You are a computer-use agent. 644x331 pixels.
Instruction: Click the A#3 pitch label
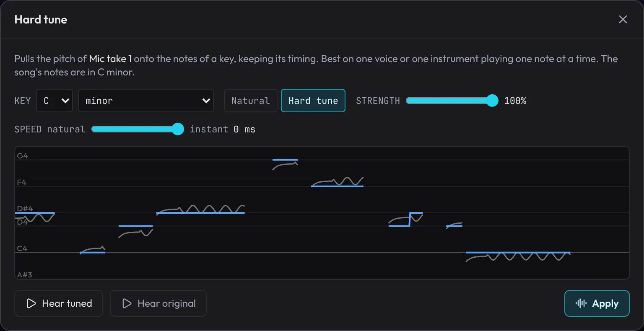pos(24,275)
